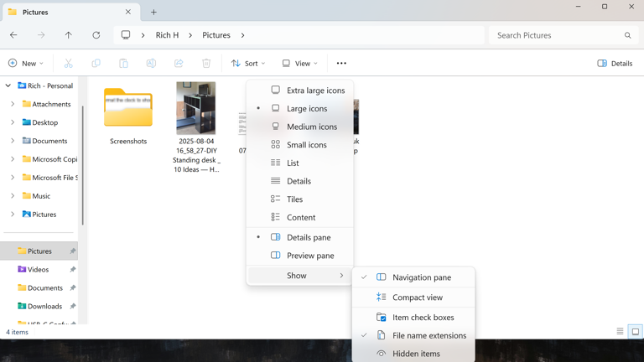Image resolution: width=644 pixels, height=362 pixels.
Task: Go back with the left arrow
Action: point(13,35)
